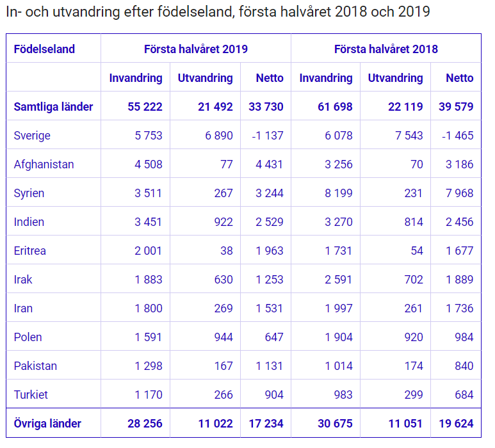Select the Övriga länder row label
This screenshot has width=495, height=448.
click(47, 424)
